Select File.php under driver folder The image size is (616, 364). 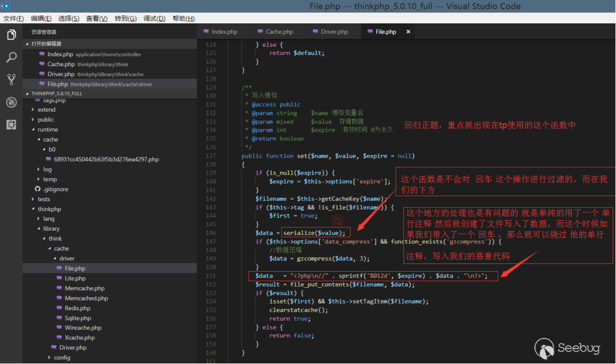click(x=110, y=268)
